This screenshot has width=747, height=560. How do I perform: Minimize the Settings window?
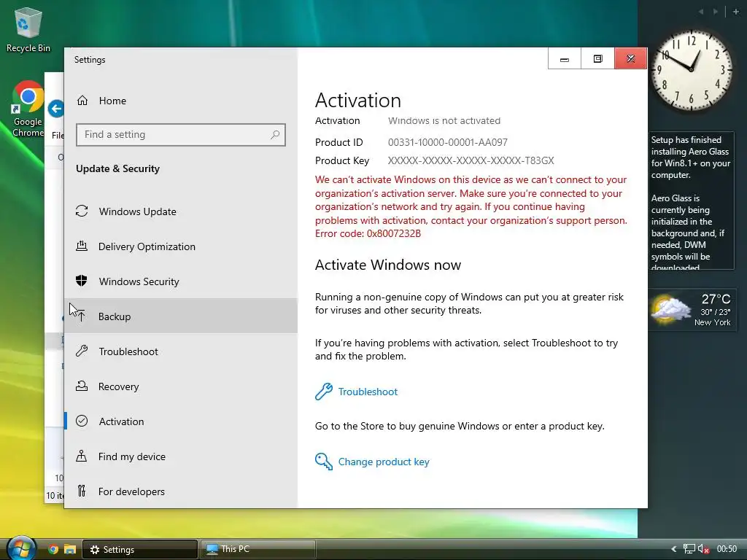pyautogui.click(x=565, y=58)
